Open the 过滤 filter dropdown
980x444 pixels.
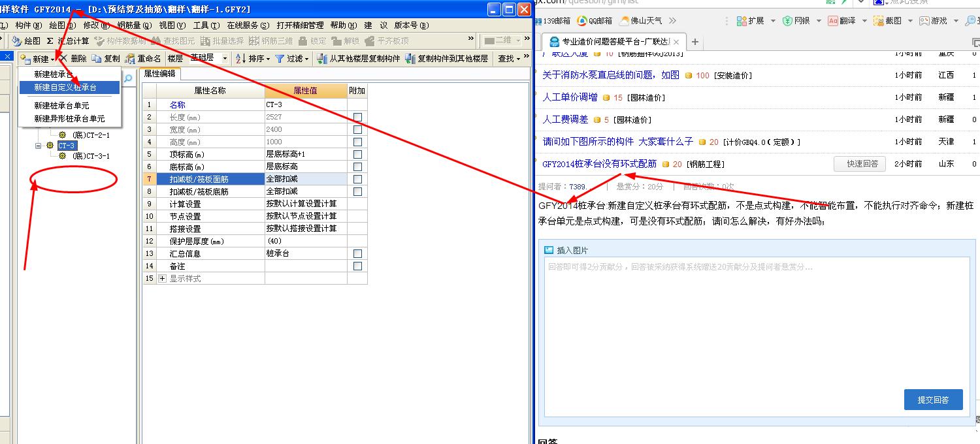(292, 59)
